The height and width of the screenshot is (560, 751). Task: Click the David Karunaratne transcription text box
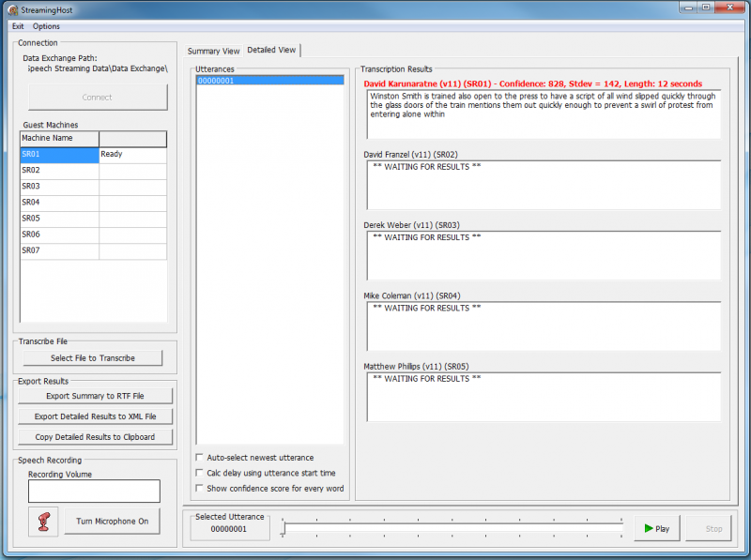tap(544, 114)
